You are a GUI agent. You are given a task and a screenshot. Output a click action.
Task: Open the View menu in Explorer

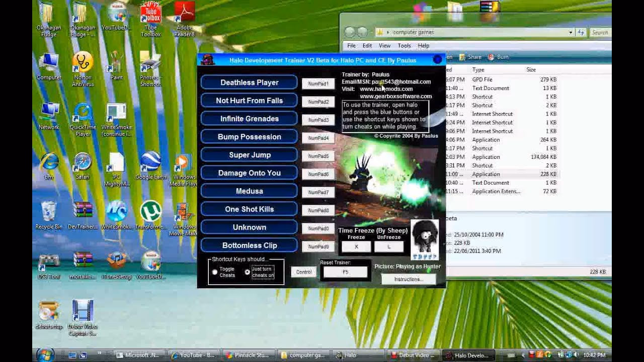point(384,46)
